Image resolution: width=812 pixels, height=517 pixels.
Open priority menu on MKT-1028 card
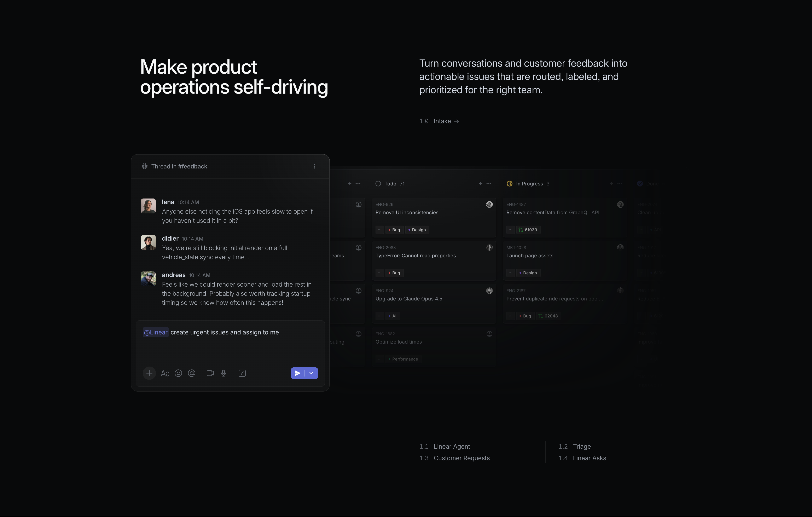511,273
